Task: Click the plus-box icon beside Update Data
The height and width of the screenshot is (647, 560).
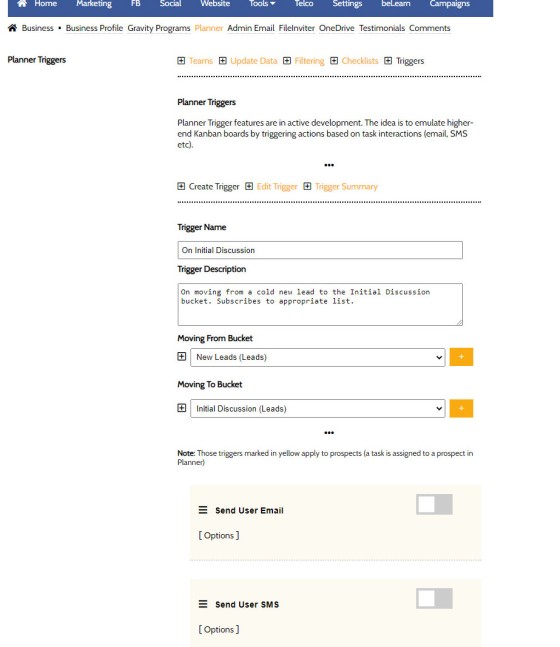Action: click(x=223, y=61)
